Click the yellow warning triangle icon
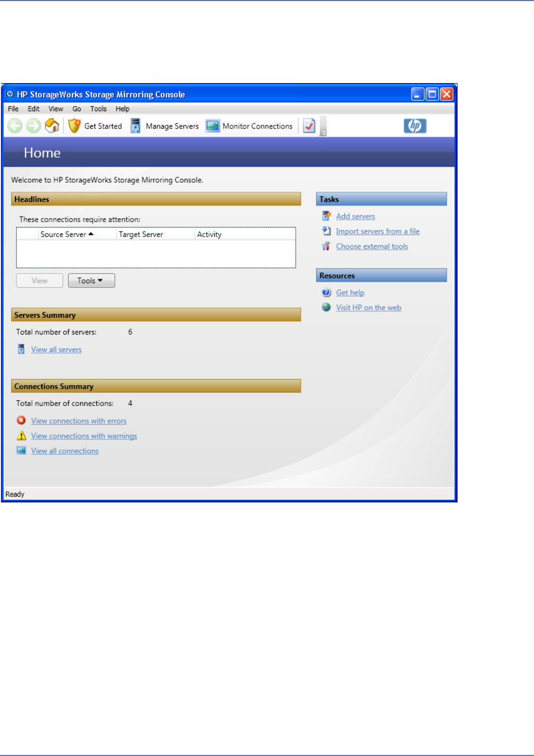This screenshot has height=756, width=534. click(21, 436)
